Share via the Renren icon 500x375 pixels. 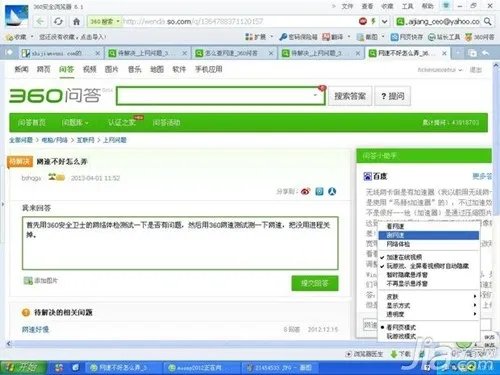pyautogui.click(x=332, y=191)
